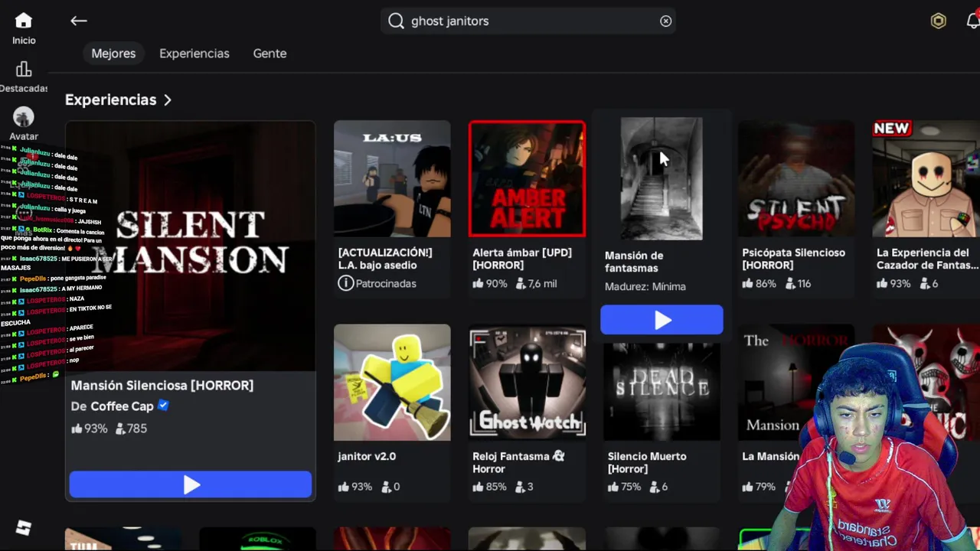Open the Destacadas charts icon
The image size is (980, 551).
point(23,70)
